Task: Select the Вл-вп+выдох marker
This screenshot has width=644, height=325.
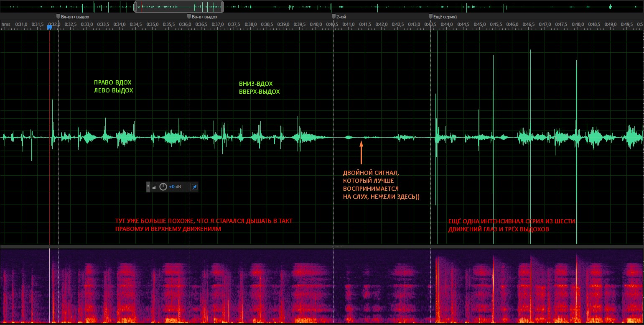Action: 73,17
